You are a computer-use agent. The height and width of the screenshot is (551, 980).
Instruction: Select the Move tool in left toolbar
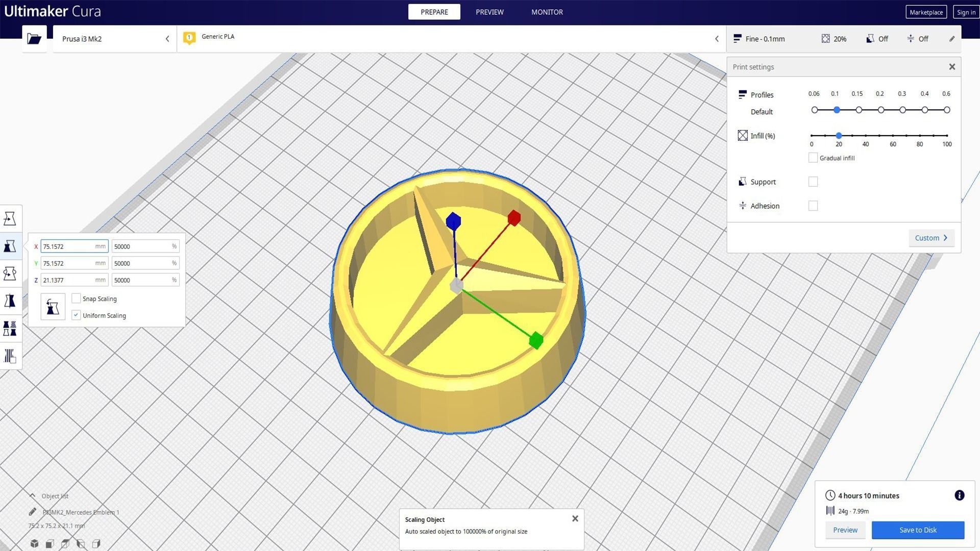tap(10, 219)
